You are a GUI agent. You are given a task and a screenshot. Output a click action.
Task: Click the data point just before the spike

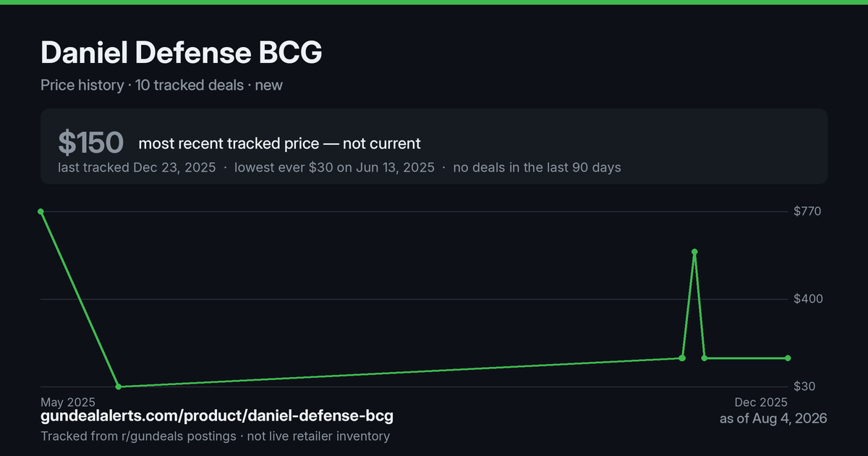682,358
